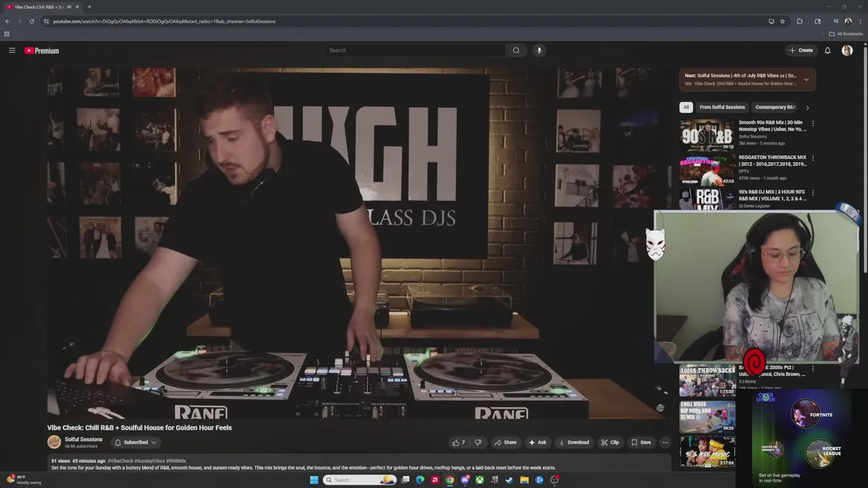Expand the video description text
868x488 pixels.
(x=303, y=468)
